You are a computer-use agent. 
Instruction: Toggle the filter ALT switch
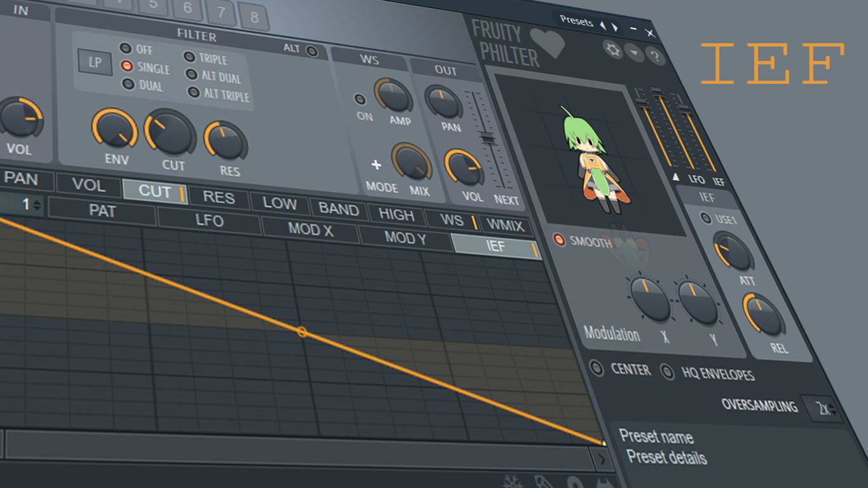[x=311, y=51]
